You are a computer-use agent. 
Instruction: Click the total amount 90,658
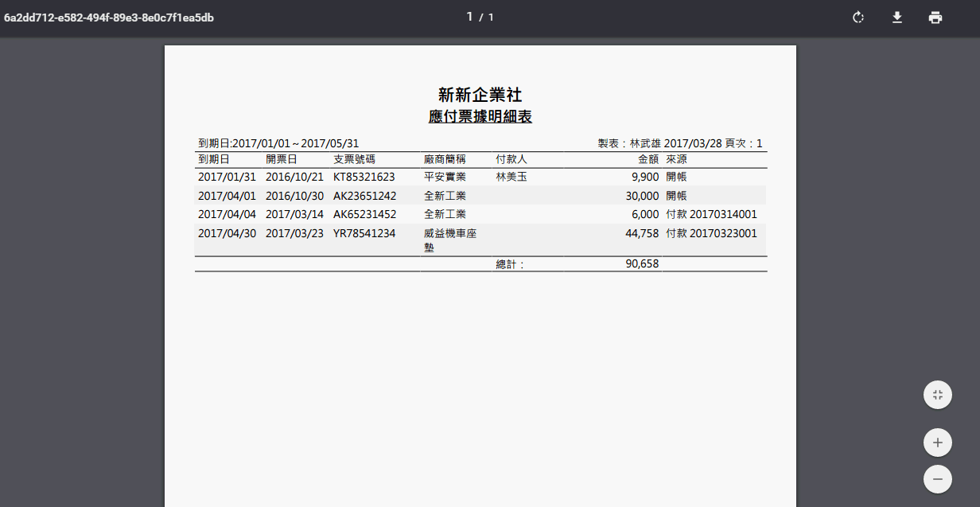[642, 264]
